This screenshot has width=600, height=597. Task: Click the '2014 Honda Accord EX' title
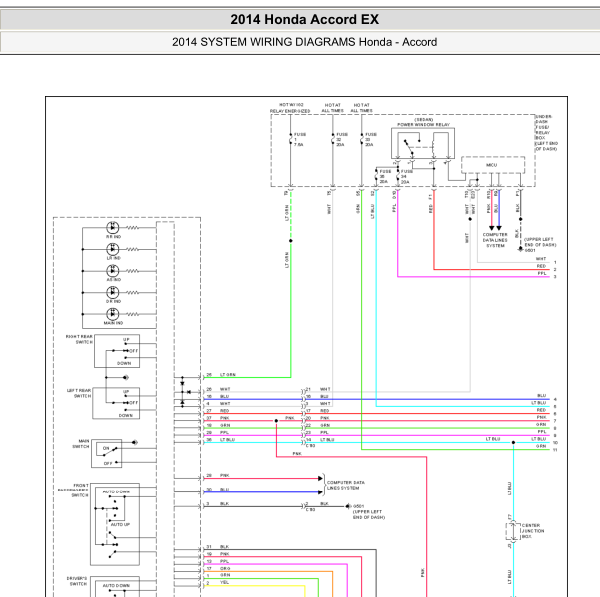[305, 20]
